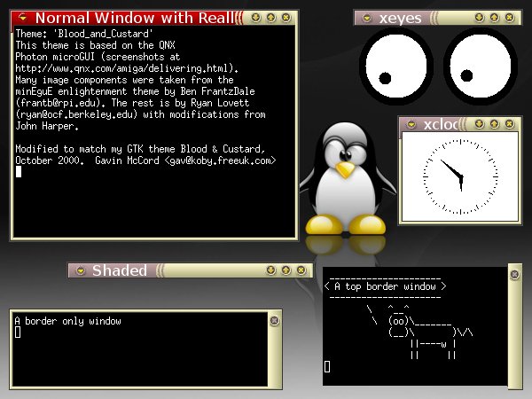532x399 pixels.
Task: Open the window menu of Normal Window
Action: [x=23, y=18]
